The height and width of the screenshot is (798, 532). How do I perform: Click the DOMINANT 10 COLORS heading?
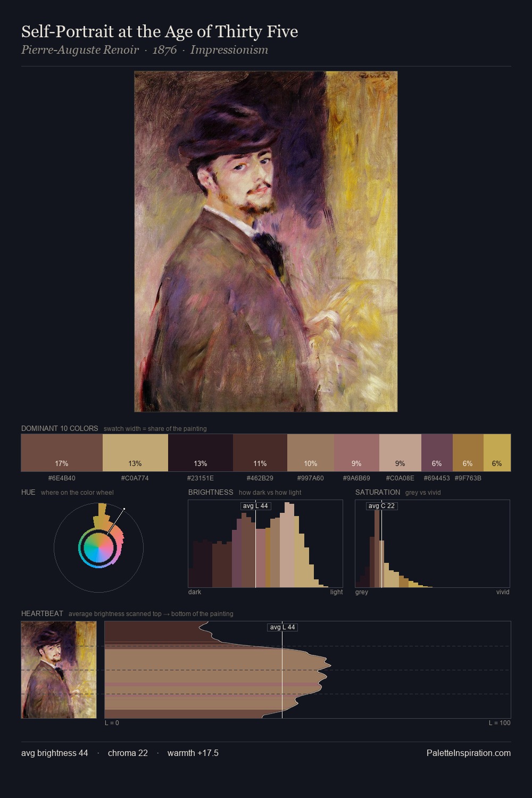60,428
